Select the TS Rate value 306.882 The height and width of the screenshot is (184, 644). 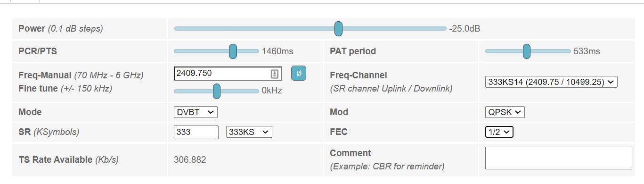tap(190, 160)
